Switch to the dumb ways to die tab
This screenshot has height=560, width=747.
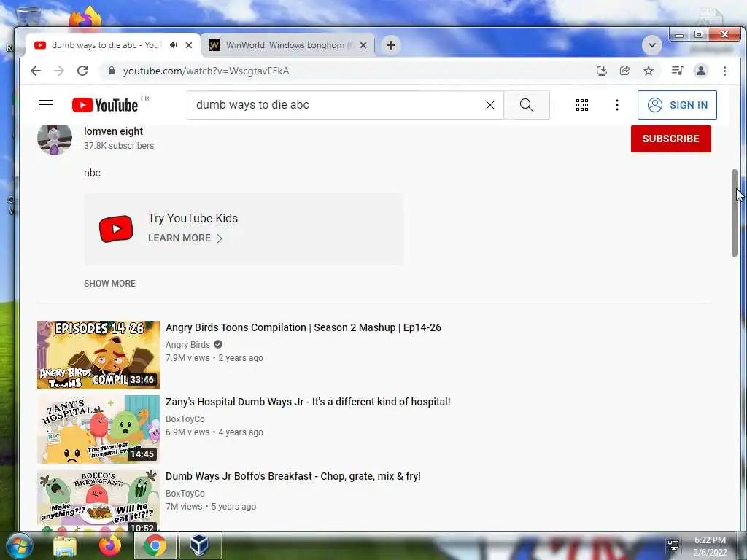pyautogui.click(x=107, y=45)
